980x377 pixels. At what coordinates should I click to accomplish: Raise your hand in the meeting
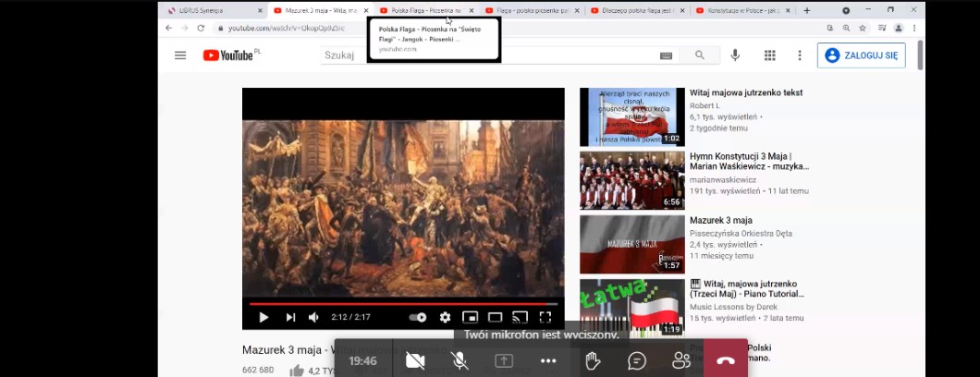pos(593,360)
